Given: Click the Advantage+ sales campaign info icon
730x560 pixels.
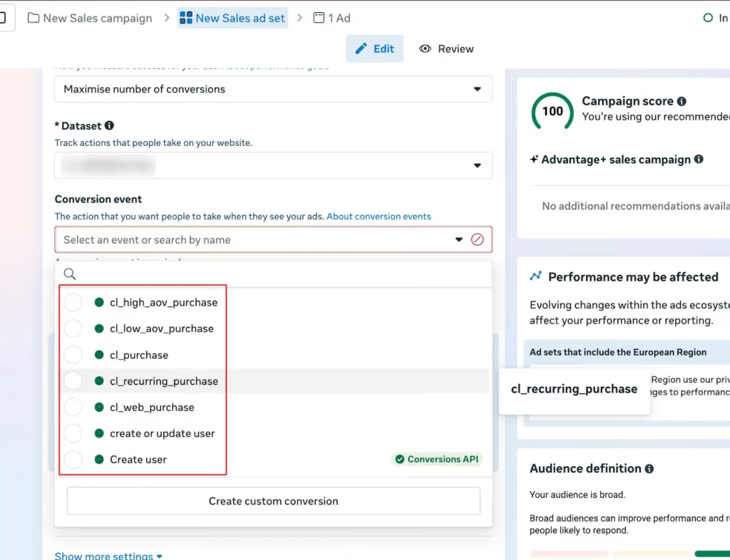Looking at the screenshot, I should tap(698, 159).
